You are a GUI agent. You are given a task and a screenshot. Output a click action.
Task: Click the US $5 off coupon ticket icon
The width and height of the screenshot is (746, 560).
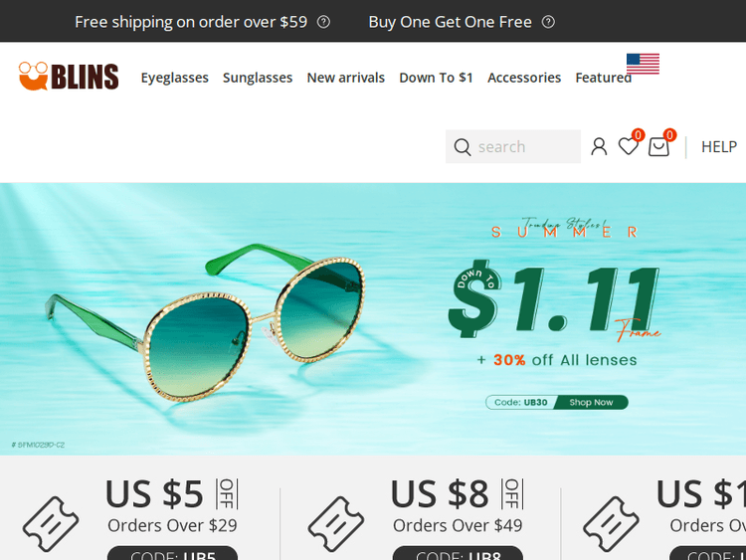[51, 524]
